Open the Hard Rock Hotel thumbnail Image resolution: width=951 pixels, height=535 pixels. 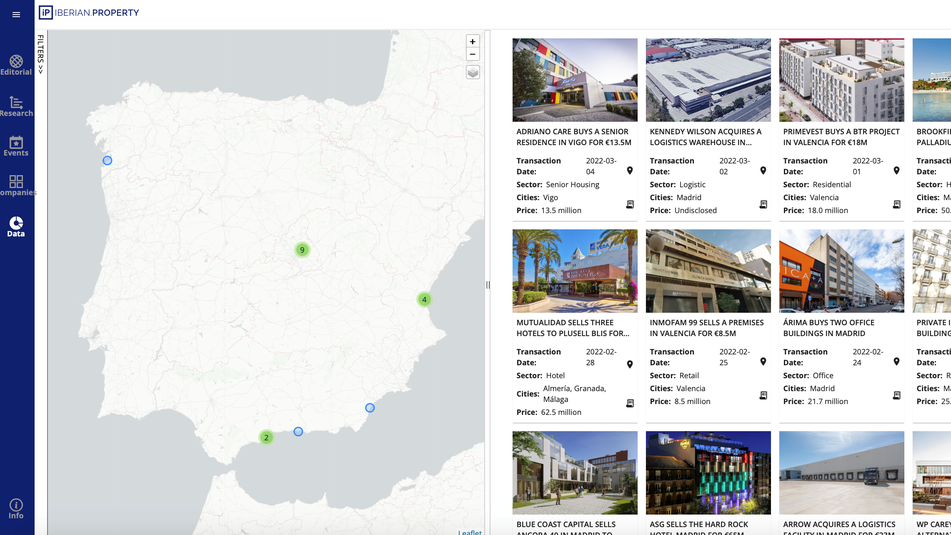(708, 473)
